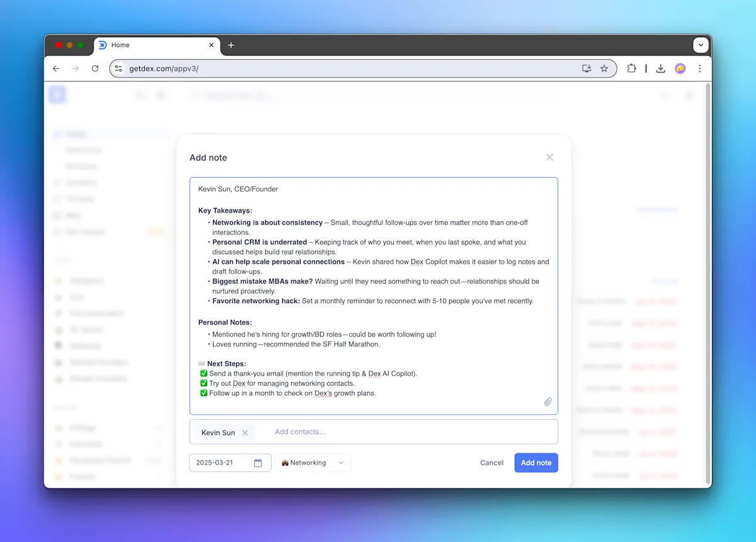Go back in the browser
The height and width of the screenshot is (542, 756).
(x=56, y=69)
